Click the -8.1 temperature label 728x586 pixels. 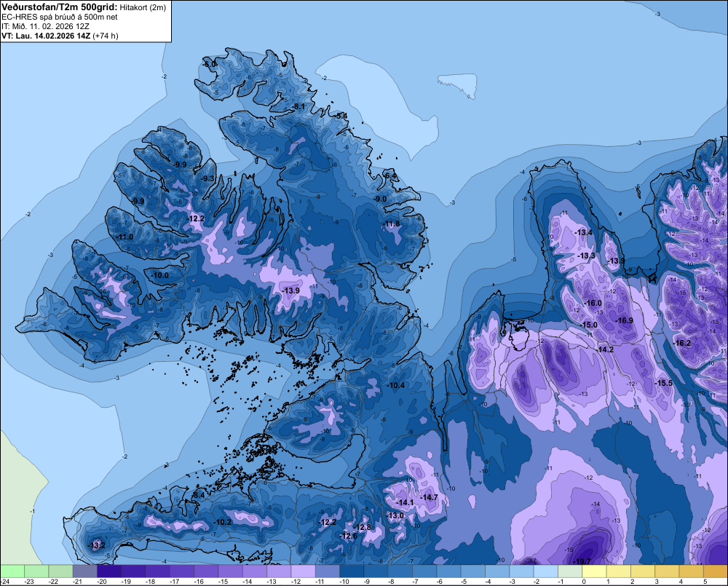click(x=298, y=107)
